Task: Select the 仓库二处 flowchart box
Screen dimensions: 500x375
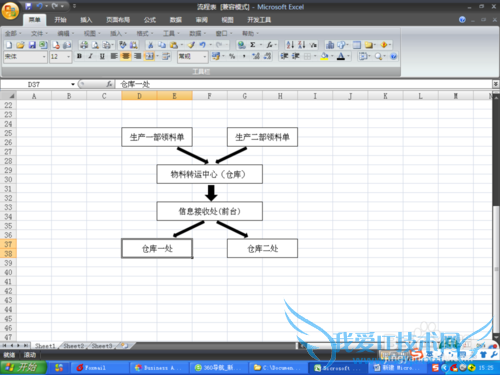Action: tap(262, 248)
